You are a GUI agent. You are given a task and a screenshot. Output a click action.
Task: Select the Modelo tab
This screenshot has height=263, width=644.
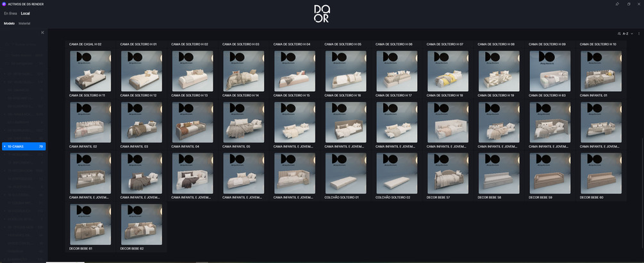click(x=9, y=24)
